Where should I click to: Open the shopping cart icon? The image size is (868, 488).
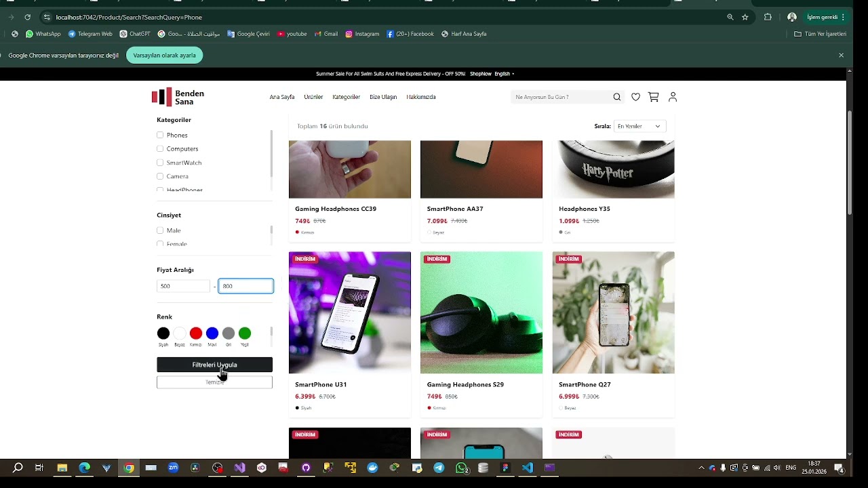pos(654,97)
